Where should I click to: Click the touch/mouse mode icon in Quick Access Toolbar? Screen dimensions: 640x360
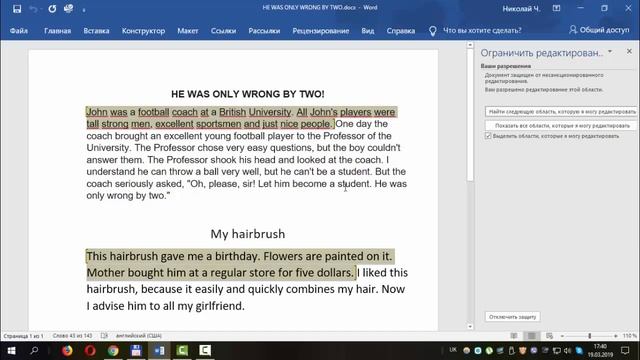[x=68, y=9]
